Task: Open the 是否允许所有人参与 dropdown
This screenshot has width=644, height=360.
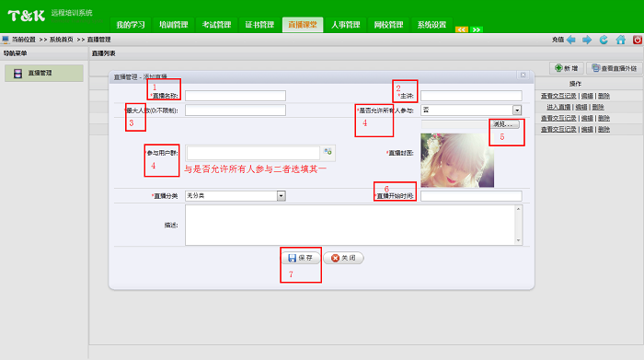Action: pyautogui.click(x=517, y=110)
